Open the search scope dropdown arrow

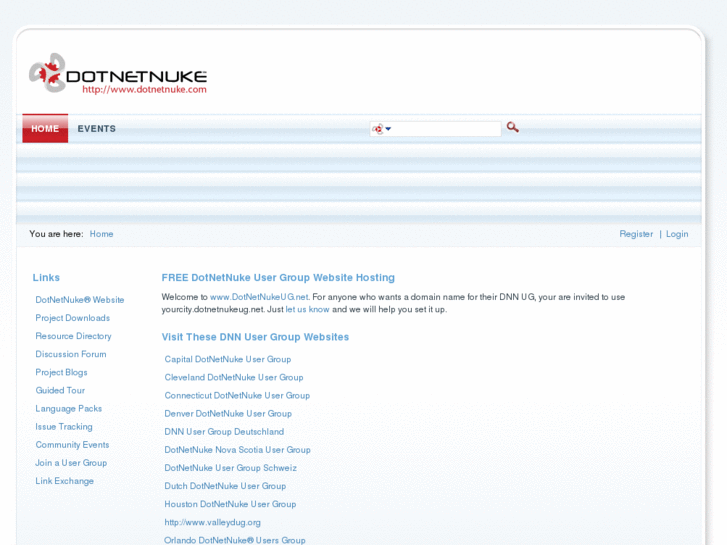(x=388, y=129)
